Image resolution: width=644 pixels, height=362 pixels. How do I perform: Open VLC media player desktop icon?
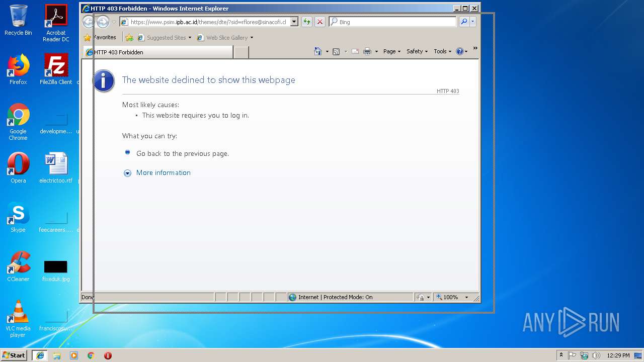(18, 319)
